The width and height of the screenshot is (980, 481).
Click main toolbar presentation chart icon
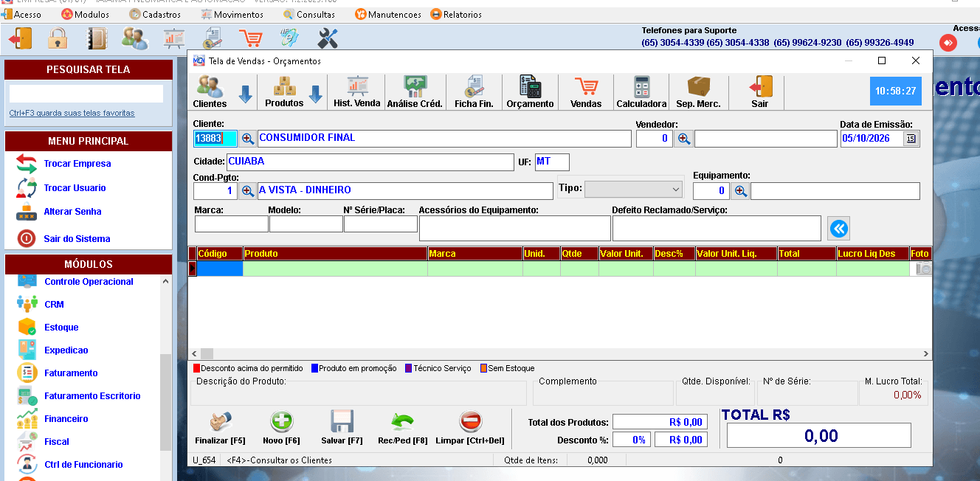[x=174, y=38]
